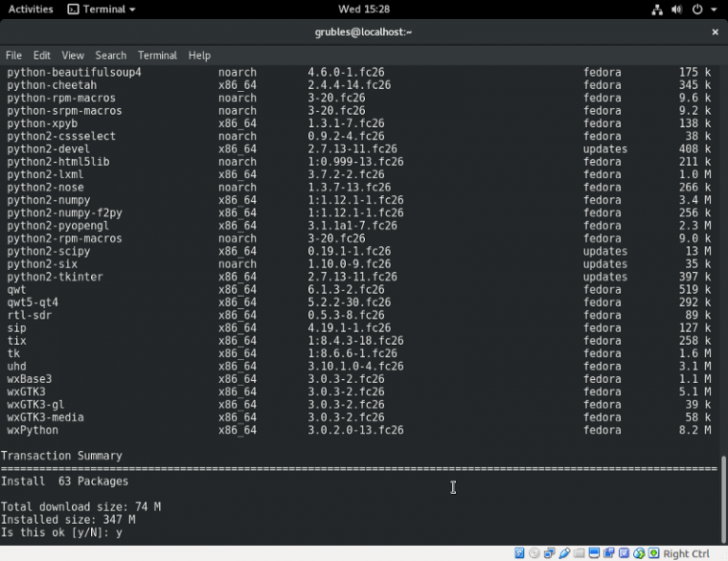Click the USB devices pen-shaped icon
Image resolution: width=728 pixels, height=561 pixels.
pos(565,553)
